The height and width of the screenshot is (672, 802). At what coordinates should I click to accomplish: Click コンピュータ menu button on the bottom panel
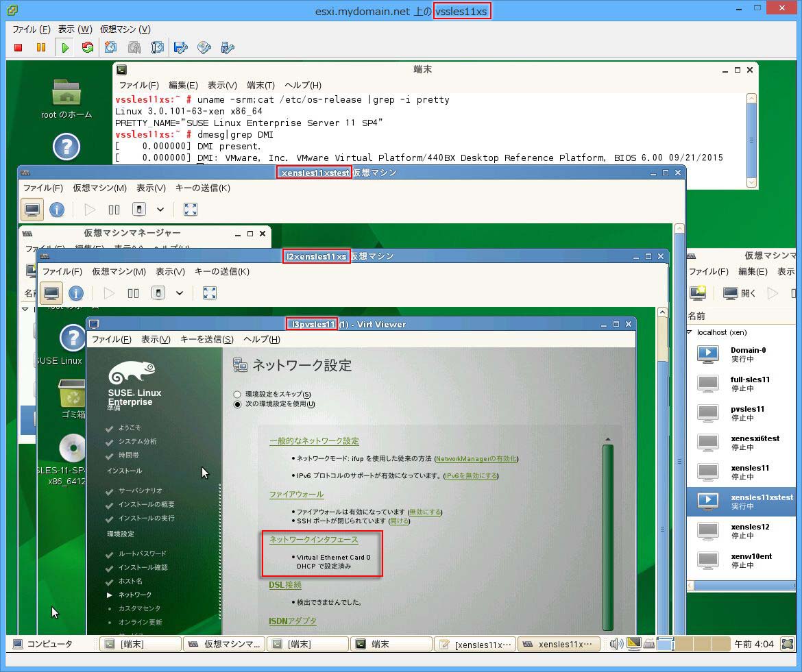(x=43, y=644)
